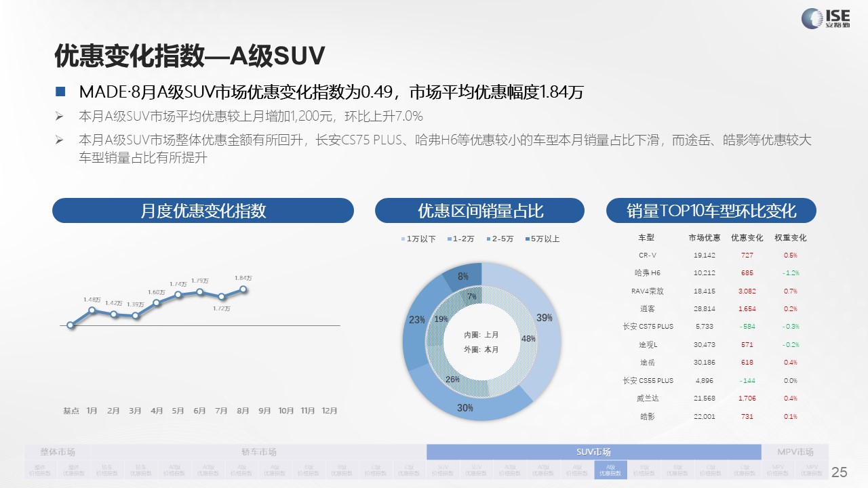Screen dimensions: 868x488
Task: Click the outer ring 30% donut segment
Action: click(465, 407)
